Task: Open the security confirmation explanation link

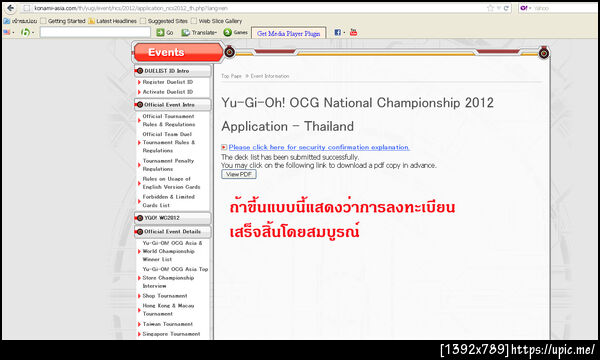Action: (319, 147)
